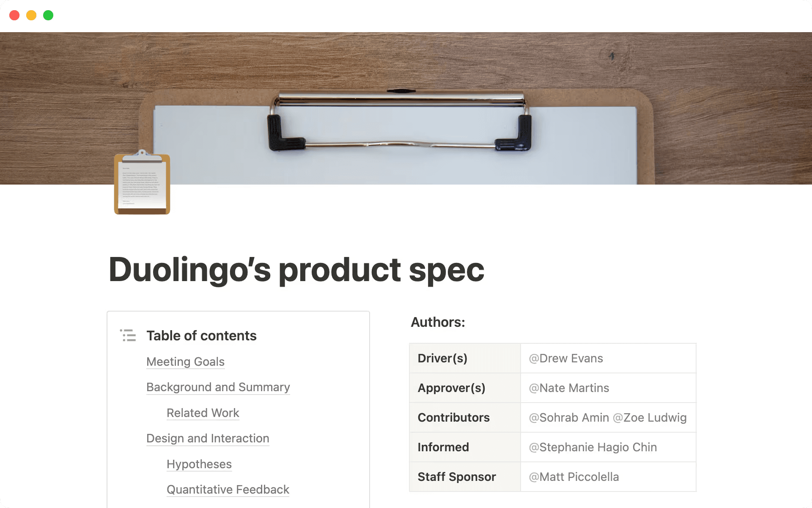The width and height of the screenshot is (812, 508).
Task: Select the Authors: heading text
Action: 437,322
